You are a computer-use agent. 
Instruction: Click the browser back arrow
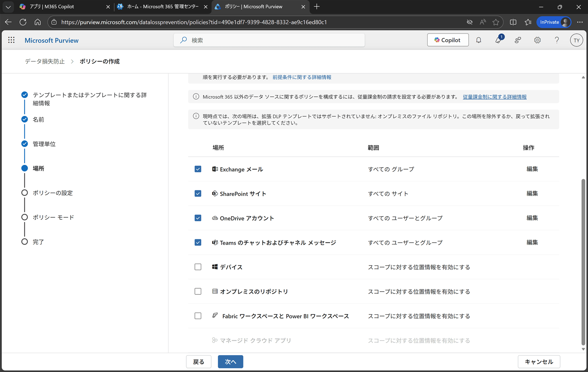pos(8,22)
